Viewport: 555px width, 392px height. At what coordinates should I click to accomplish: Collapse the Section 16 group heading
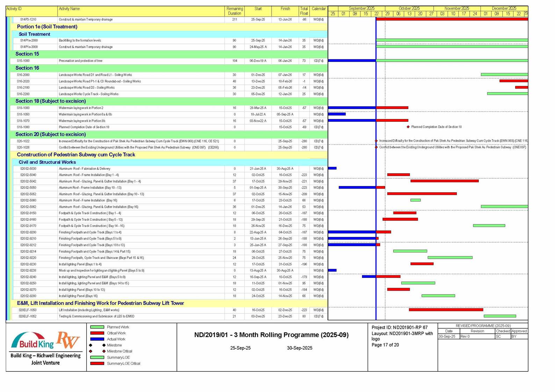[27, 68]
